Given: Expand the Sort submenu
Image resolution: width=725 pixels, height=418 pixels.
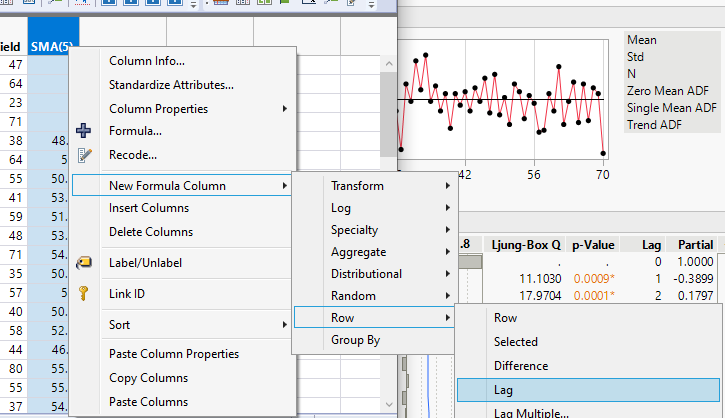Looking at the screenshot, I should pyautogui.click(x=184, y=325).
